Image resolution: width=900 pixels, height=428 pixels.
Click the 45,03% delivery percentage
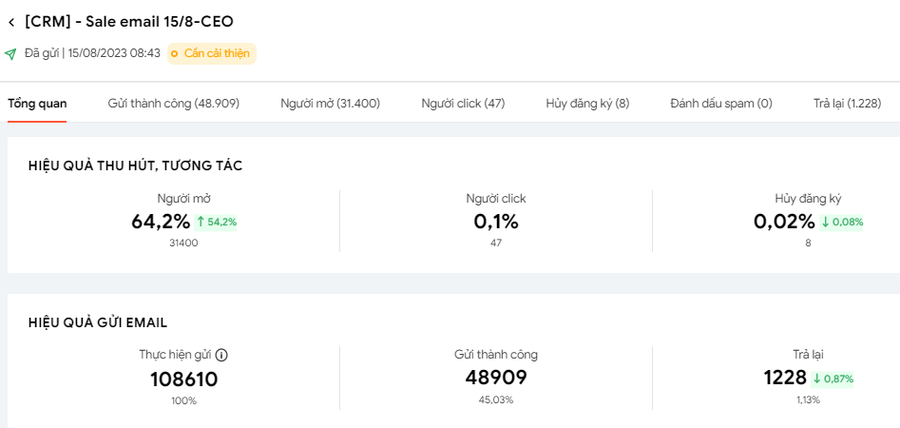point(496,400)
